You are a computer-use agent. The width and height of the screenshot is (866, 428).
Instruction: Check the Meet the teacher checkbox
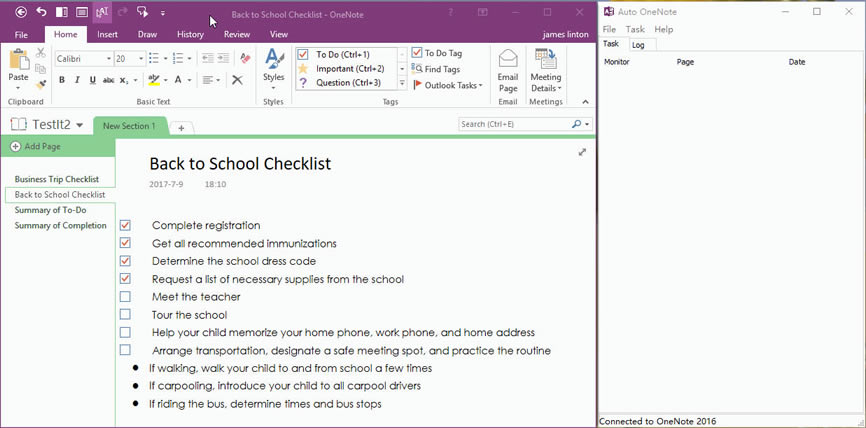click(125, 297)
